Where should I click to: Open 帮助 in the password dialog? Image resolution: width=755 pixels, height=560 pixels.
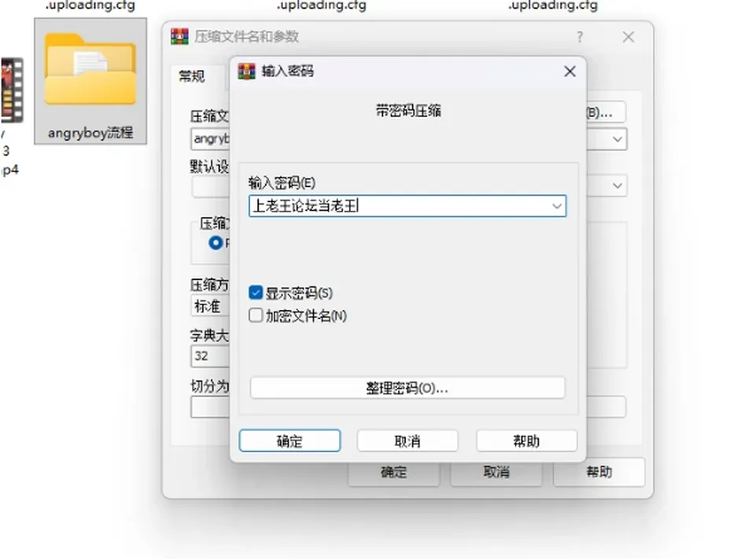click(x=526, y=440)
